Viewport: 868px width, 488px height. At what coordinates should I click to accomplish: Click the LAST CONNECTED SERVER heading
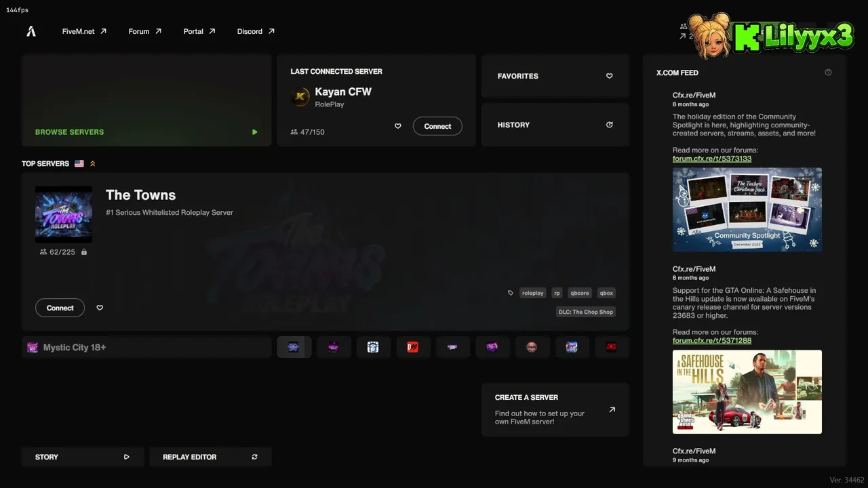pos(336,71)
